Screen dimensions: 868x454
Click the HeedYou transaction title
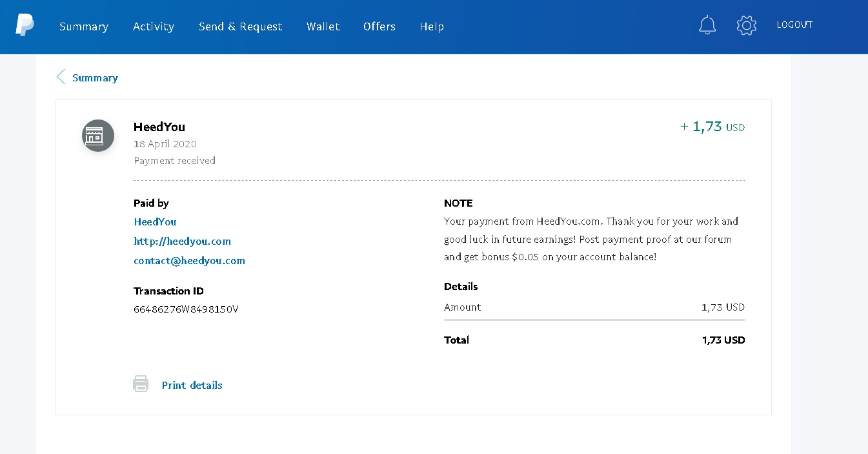(x=159, y=127)
